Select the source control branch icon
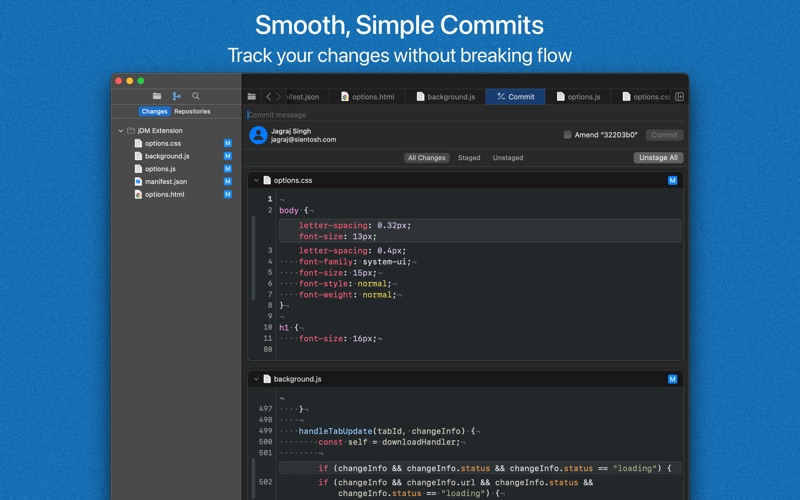This screenshot has width=800, height=500. (x=177, y=96)
